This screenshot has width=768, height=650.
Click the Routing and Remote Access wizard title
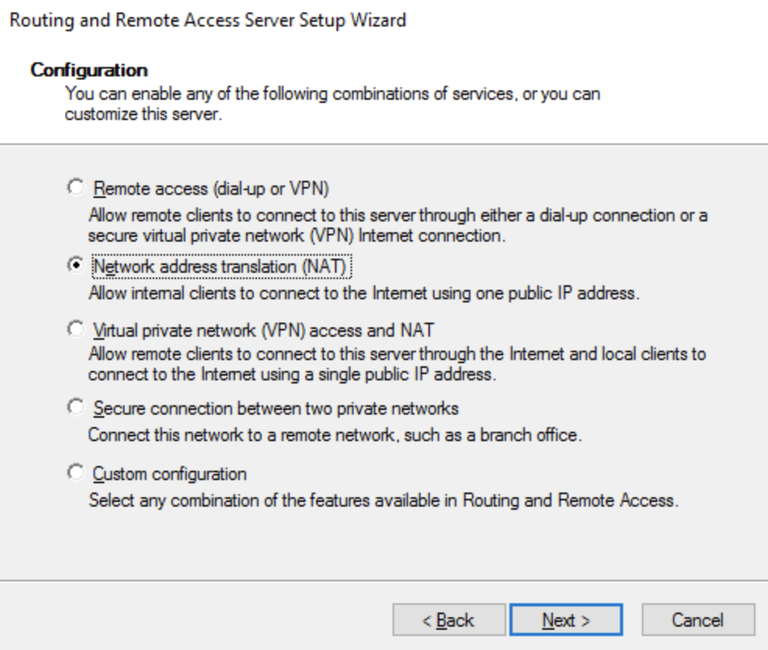(x=207, y=20)
